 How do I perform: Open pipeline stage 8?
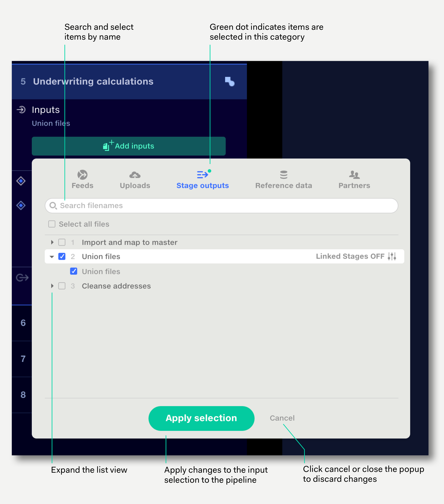point(23,395)
